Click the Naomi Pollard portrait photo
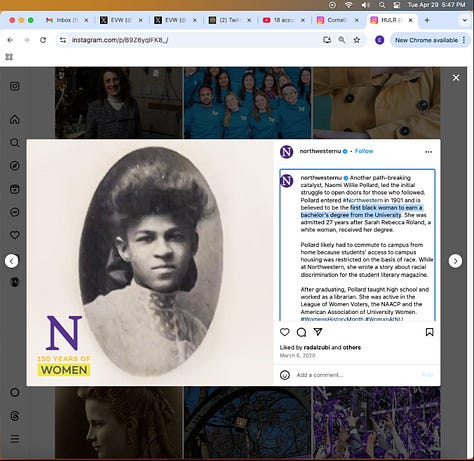The width and height of the screenshot is (474, 461). tap(150, 262)
